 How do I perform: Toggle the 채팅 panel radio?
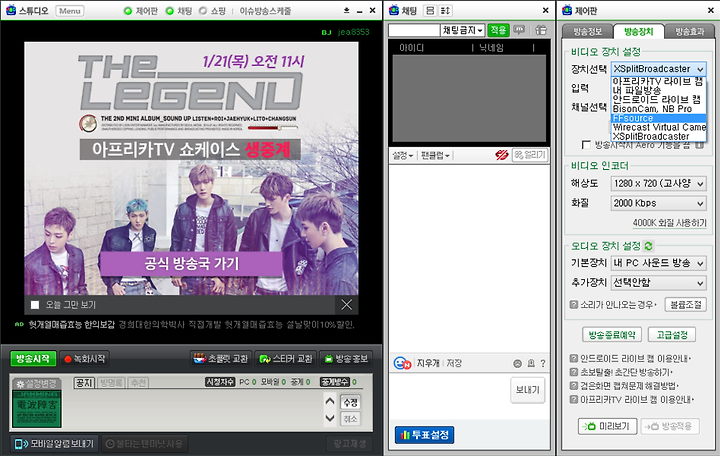(170, 11)
